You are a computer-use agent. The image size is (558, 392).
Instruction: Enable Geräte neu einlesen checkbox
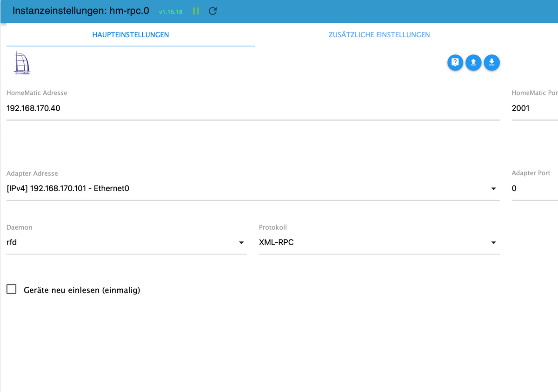12,289
